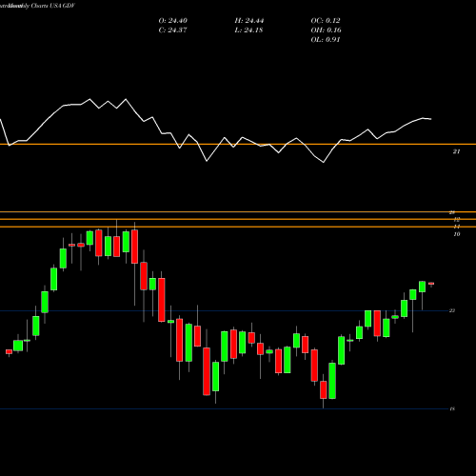
Task: Click the 'OC: 0.12' reading
Action: click(x=326, y=21)
